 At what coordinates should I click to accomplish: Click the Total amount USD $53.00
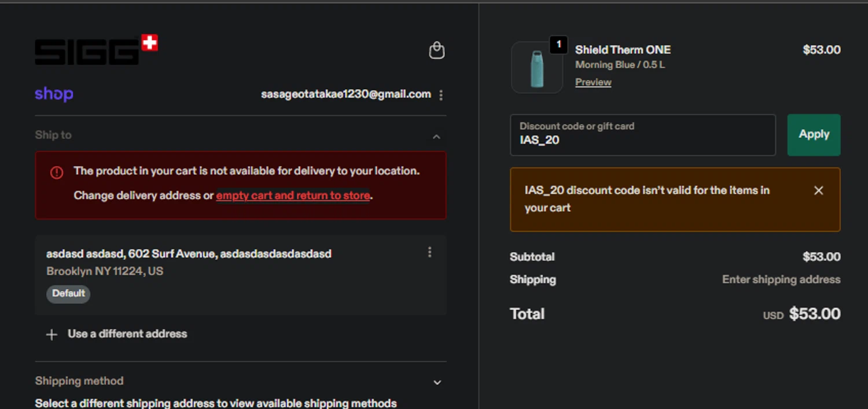801,314
